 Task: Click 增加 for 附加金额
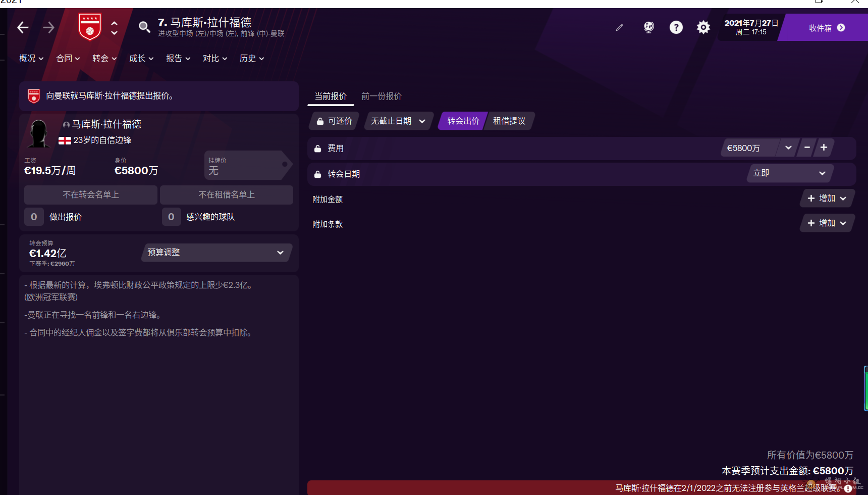point(827,199)
